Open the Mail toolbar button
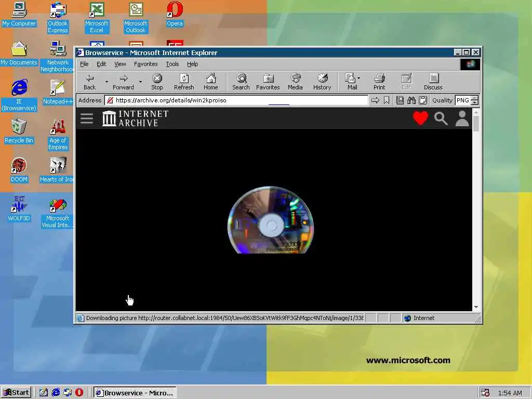The image size is (532, 399). point(352,82)
